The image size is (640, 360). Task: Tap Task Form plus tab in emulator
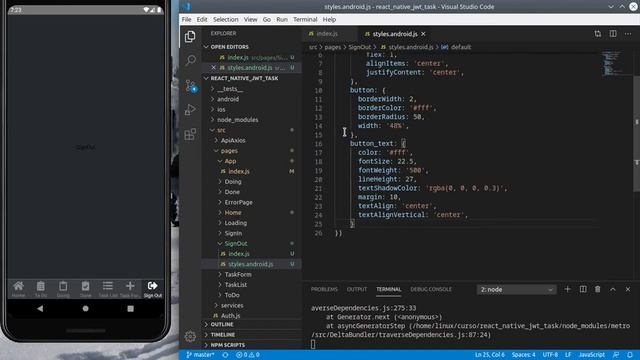click(130, 289)
